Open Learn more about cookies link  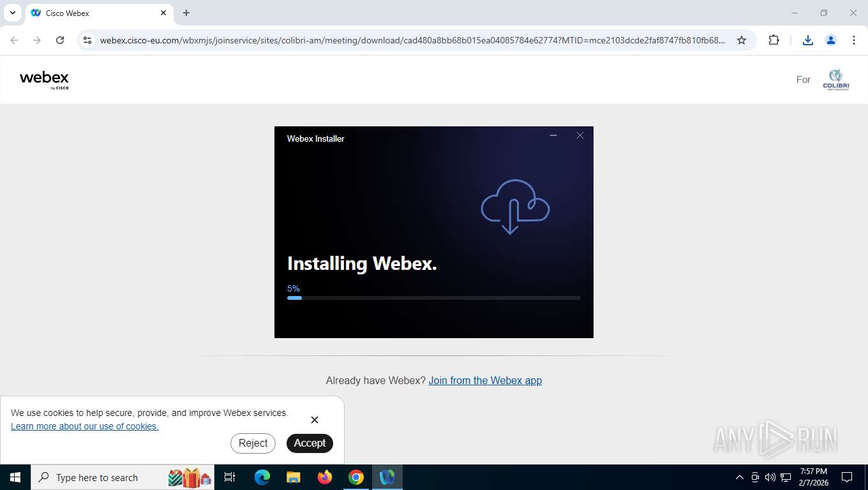tap(85, 426)
